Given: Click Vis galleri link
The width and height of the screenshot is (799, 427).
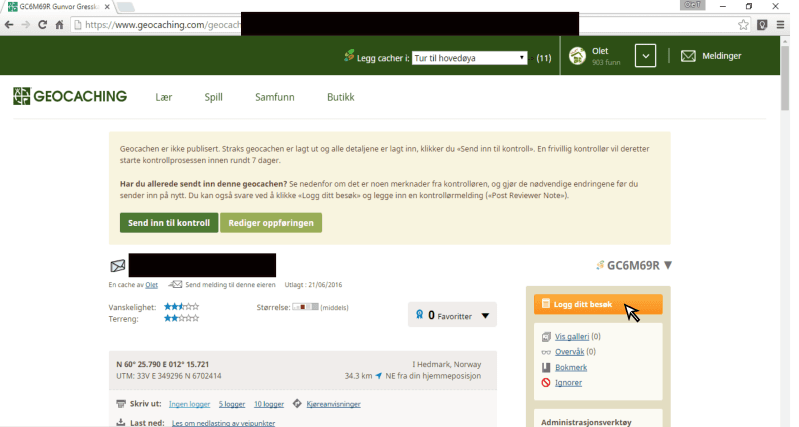Looking at the screenshot, I should (x=572, y=337).
